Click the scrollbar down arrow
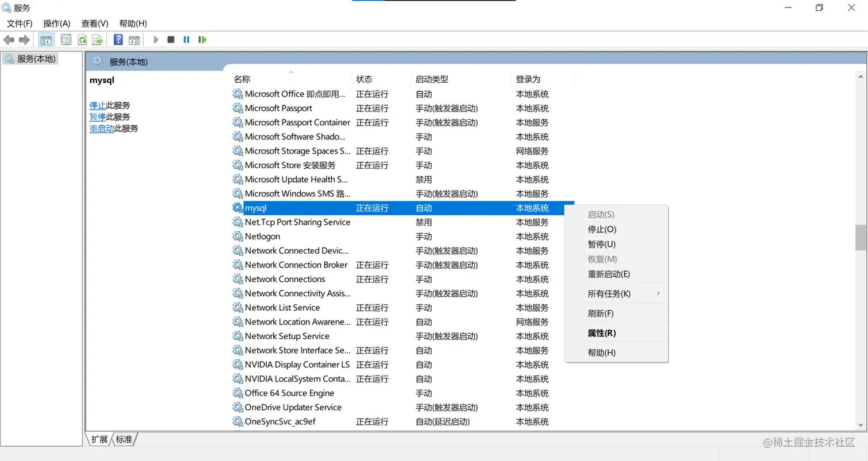Image resolution: width=868 pixels, height=461 pixels. point(861,424)
